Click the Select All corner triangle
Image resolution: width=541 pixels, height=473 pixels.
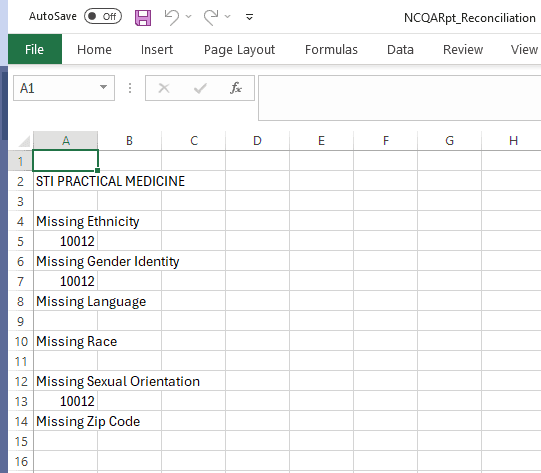pos(24,141)
